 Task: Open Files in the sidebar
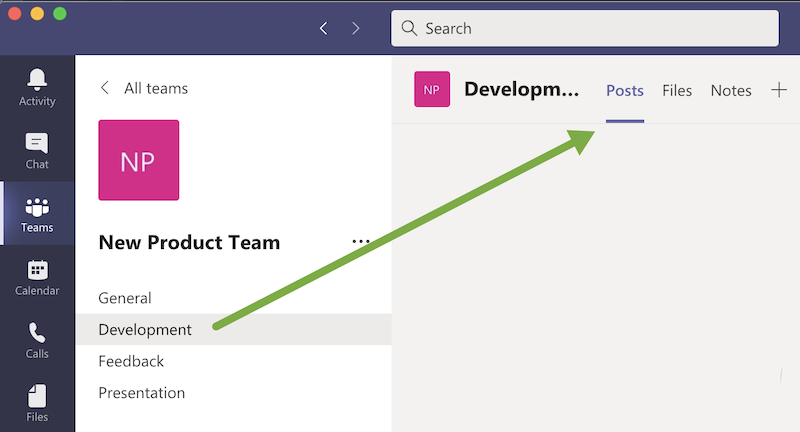[37, 403]
